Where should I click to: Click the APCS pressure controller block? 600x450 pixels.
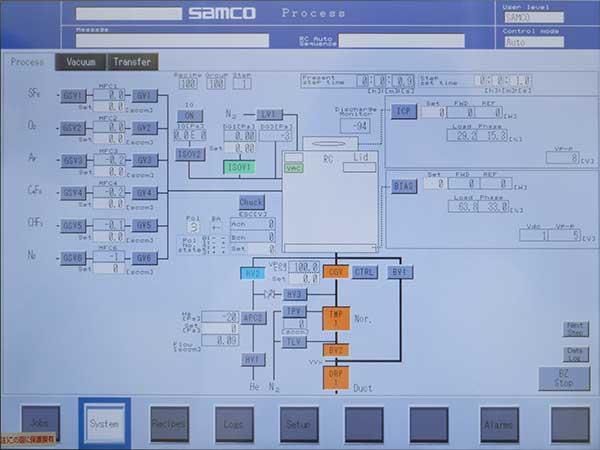[252, 318]
